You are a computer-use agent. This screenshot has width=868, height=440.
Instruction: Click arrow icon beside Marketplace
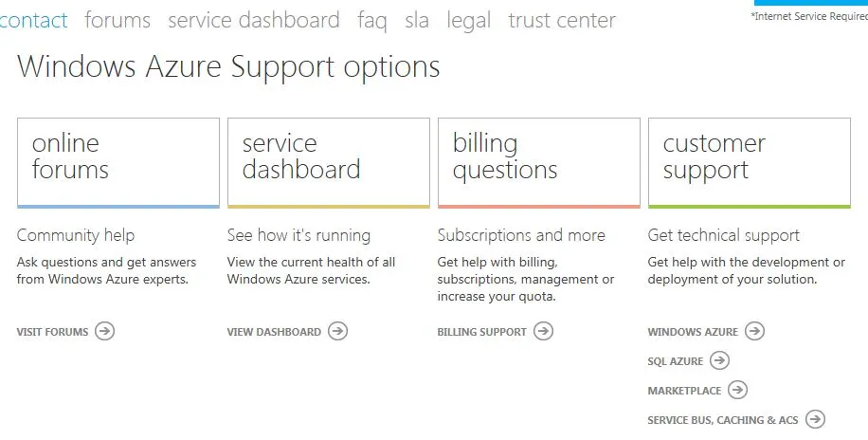[x=738, y=391]
